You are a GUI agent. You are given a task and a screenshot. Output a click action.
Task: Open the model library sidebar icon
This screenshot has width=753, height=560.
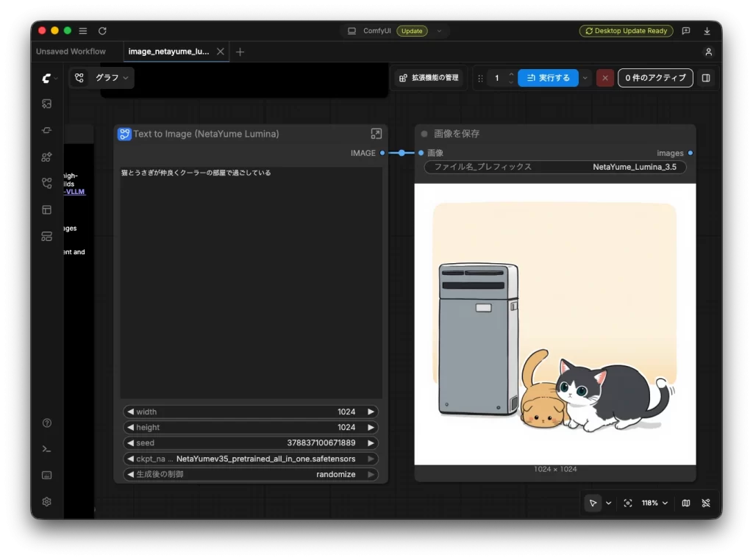tap(46, 157)
